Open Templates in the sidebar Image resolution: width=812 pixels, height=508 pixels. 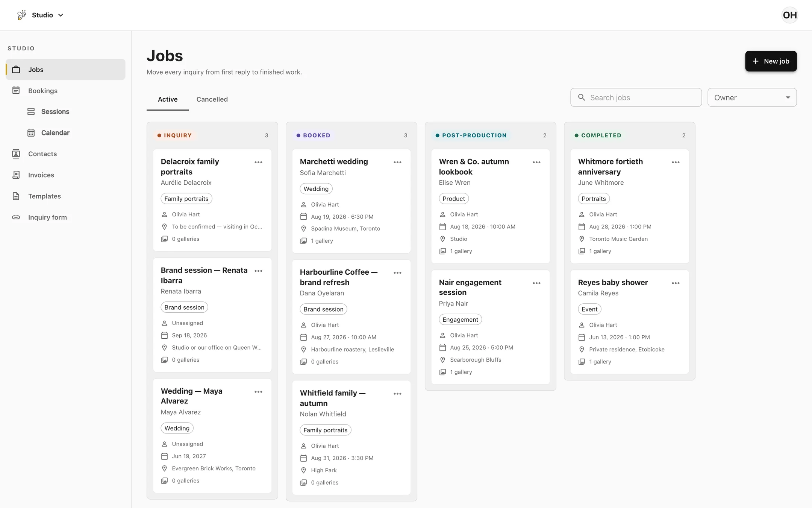[x=65, y=196]
